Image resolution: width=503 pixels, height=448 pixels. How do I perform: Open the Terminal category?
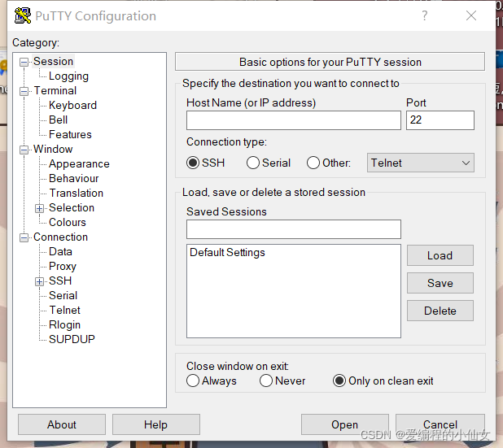(55, 91)
